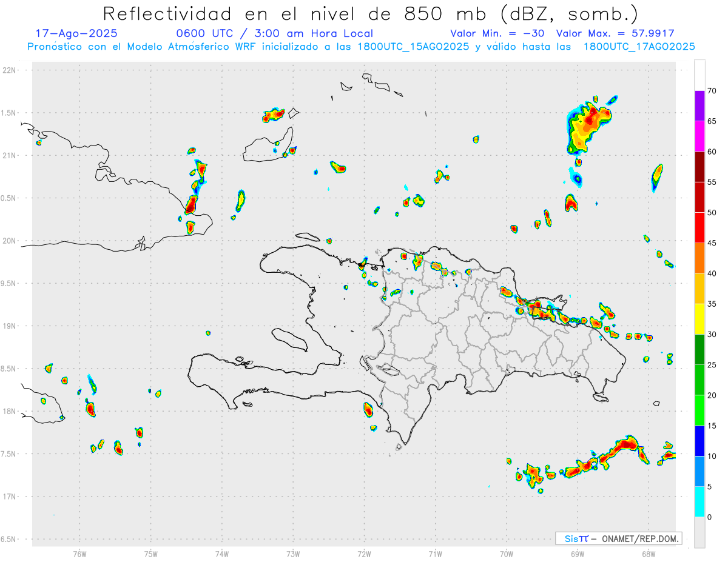Click the colorbar value '20'

[x=712, y=395]
